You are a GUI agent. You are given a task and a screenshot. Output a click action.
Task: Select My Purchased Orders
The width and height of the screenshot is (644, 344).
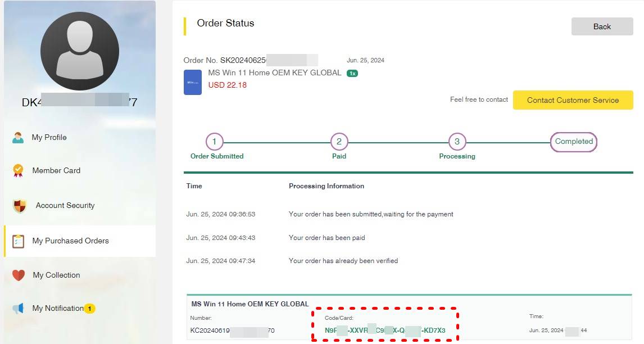tap(71, 241)
